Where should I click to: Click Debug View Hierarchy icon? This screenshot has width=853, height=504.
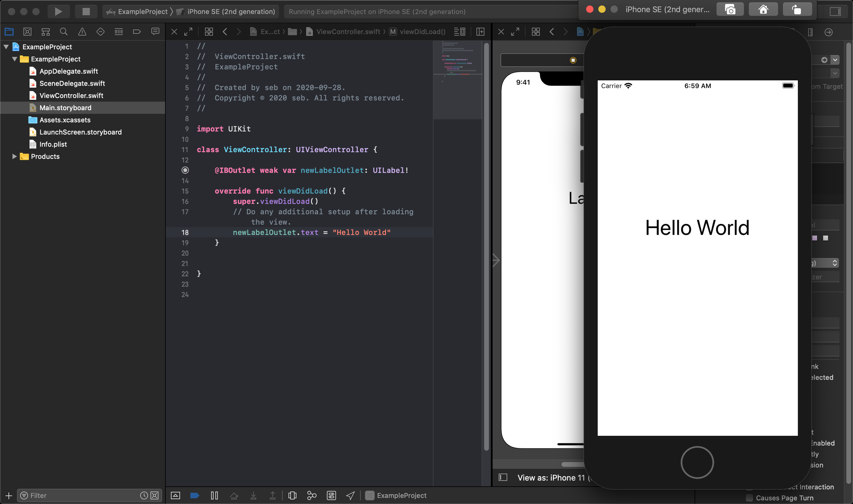[292, 495]
